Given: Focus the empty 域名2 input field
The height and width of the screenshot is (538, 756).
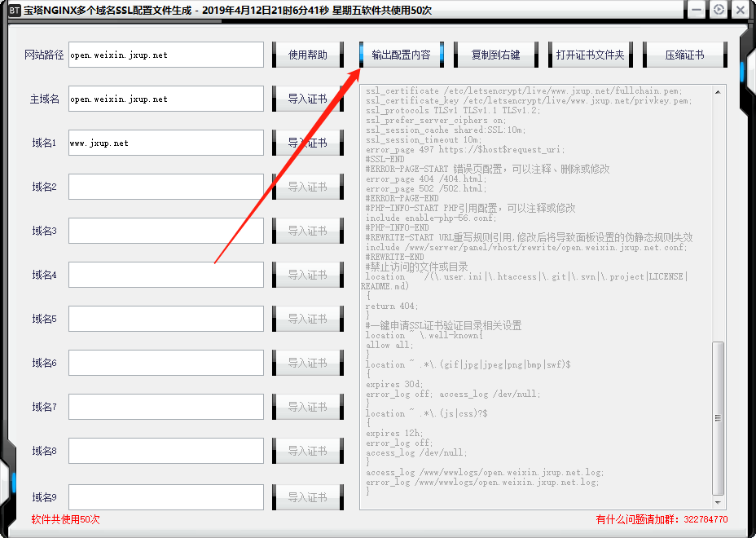Looking at the screenshot, I should click(166, 187).
